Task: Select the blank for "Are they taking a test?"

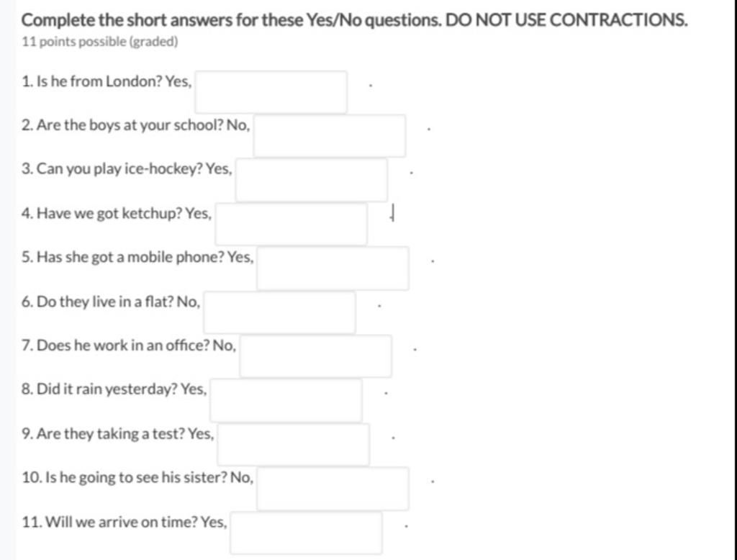Action: pyautogui.click(x=294, y=444)
